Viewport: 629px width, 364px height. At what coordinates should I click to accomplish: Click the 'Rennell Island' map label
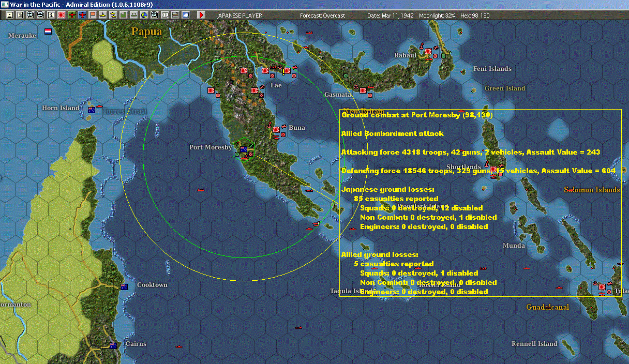pos(534,344)
